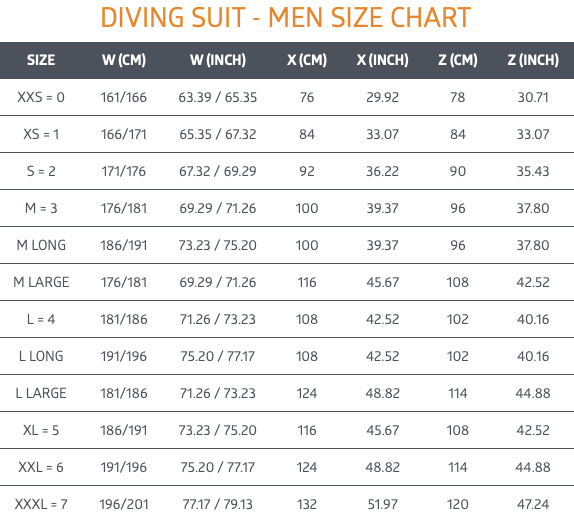Image resolution: width=574 pixels, height=516 pixels.
Task: Click '108' Z (CM) in M LARGE row
Action: pos(458,282)
